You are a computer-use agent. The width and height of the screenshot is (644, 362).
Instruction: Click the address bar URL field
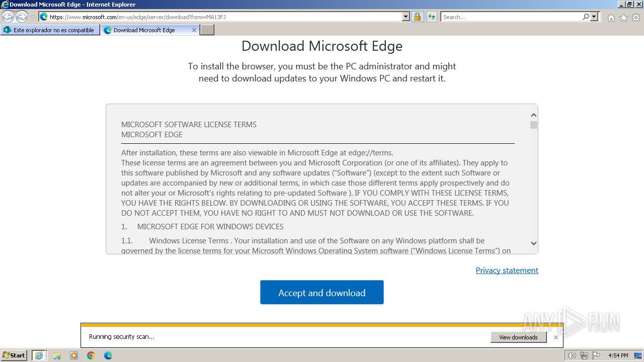pyautogui.click(x=225, y=17)
